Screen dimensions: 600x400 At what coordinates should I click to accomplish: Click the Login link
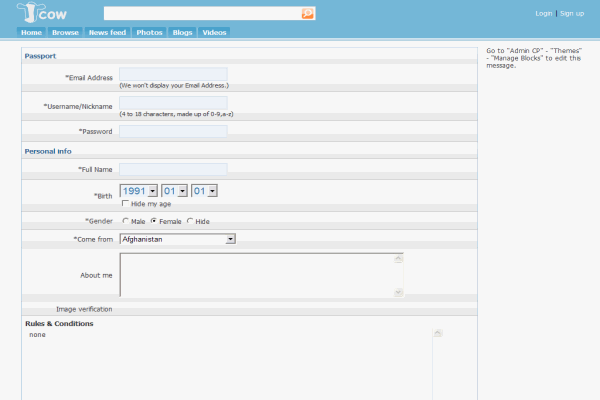pyautogui.click(x=544, y=13)
